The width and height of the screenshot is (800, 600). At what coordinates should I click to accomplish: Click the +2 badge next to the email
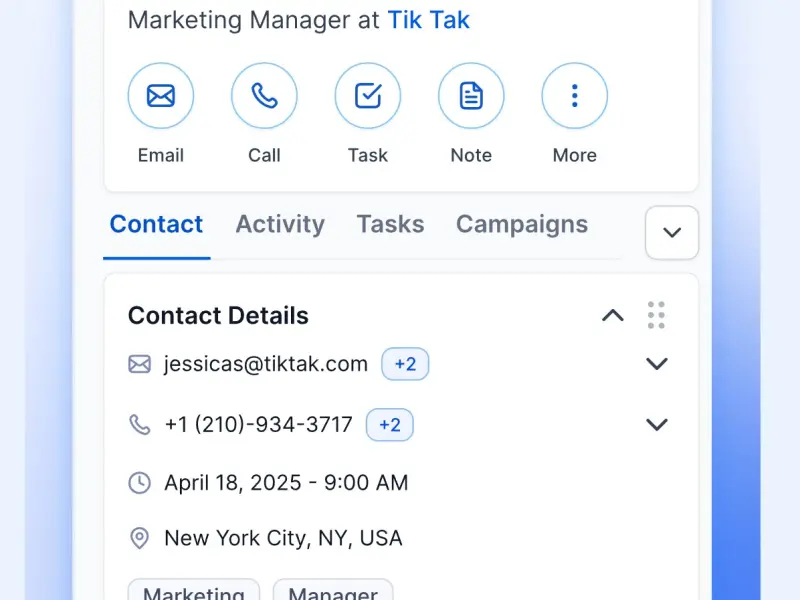pyautogui.click(x=405, y=364)
